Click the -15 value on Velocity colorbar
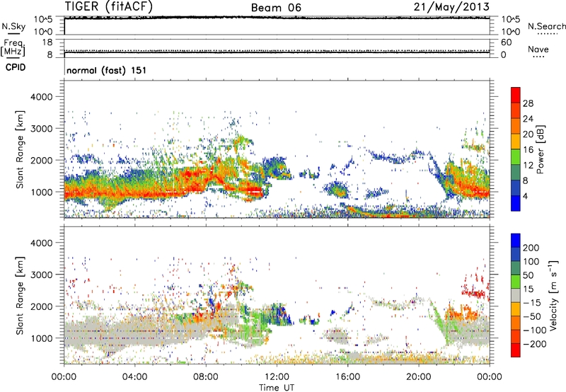The height and width of the screenshot is (392, 566). point(533,303)
